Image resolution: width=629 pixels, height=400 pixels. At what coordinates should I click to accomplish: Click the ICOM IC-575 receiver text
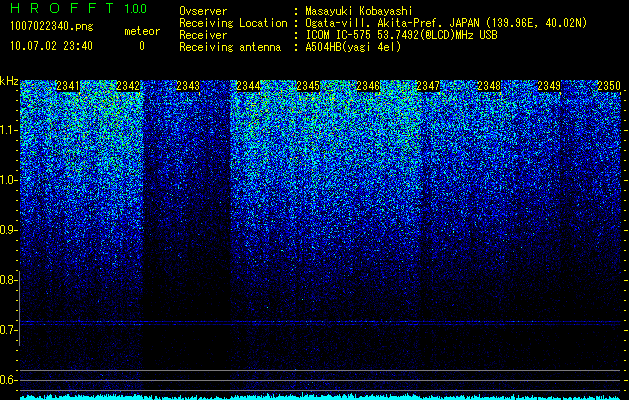[x=401, y=35]
